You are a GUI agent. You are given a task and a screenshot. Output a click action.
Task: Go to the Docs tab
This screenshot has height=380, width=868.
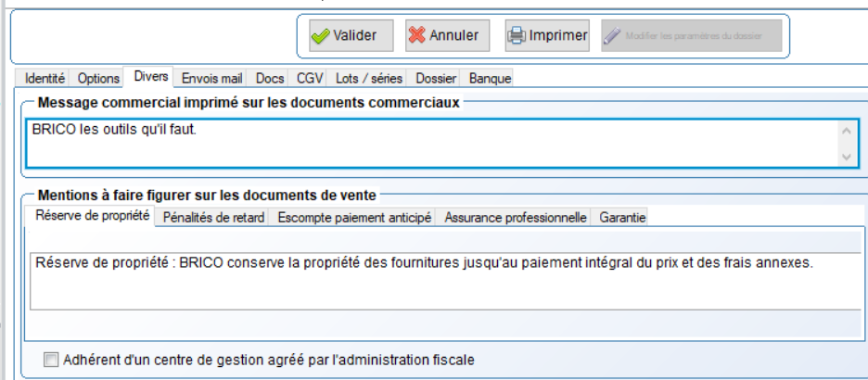coord(270,79)
